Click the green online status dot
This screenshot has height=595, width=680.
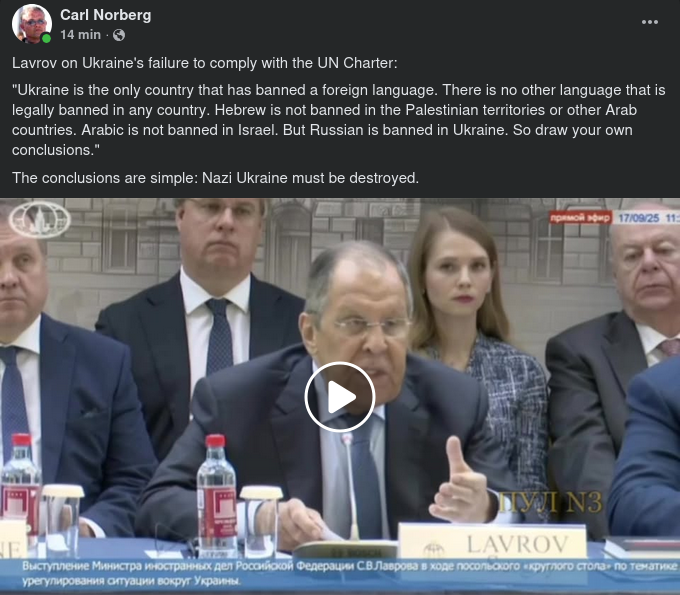tap(46, 39)
